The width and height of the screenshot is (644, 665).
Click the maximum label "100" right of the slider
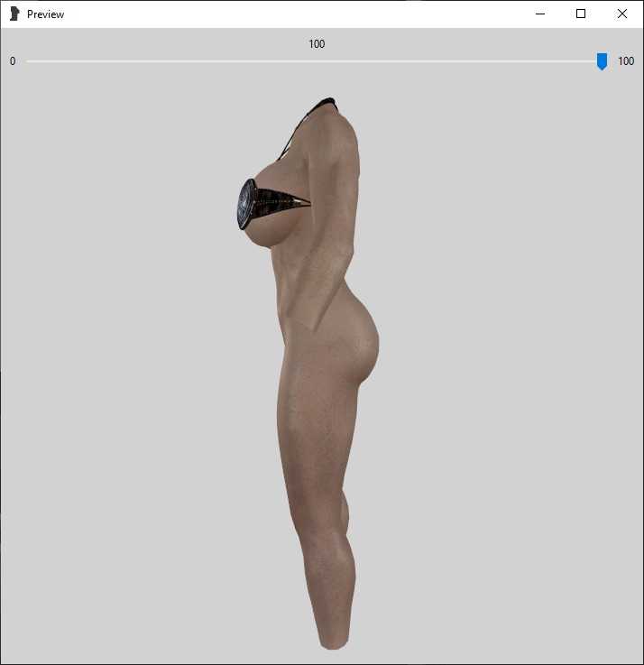click(x=626, y=61)
